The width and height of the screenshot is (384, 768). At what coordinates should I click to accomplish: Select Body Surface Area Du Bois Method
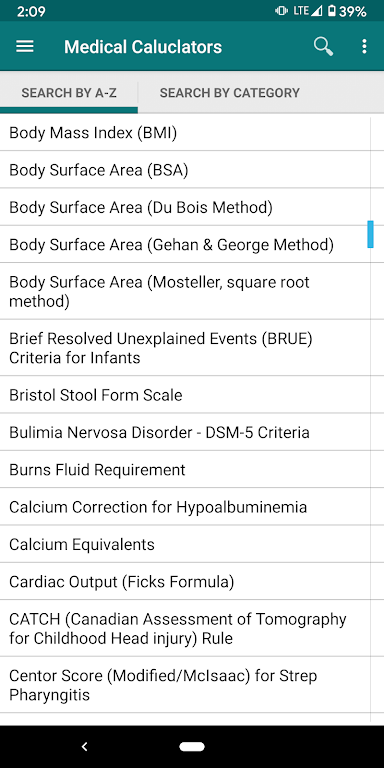(185, 207)
